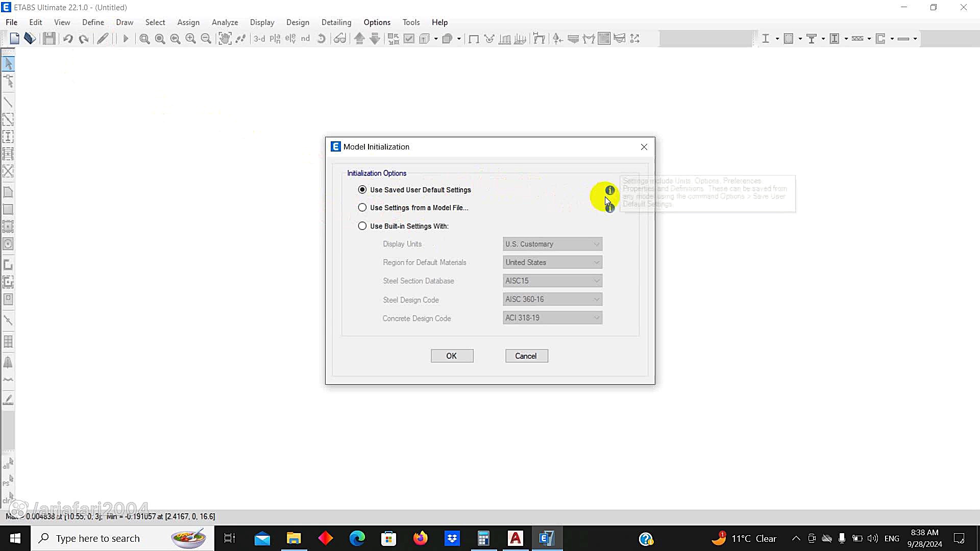Open the Define menu
The width and height of the screenshot is (980, 551).
(x=93, y=22)
